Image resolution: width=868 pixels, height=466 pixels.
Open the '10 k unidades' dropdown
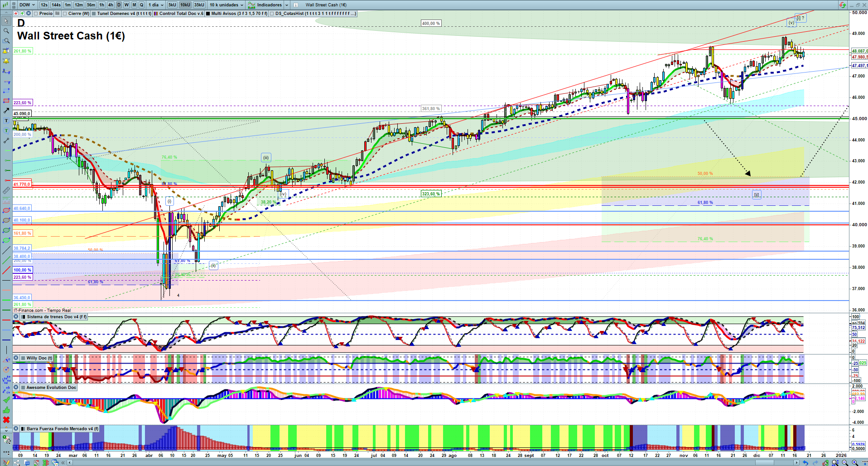226,5
